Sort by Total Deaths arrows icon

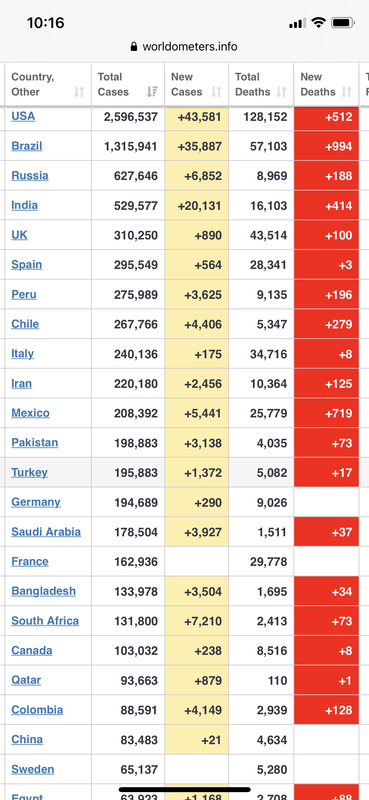[281, 92]
